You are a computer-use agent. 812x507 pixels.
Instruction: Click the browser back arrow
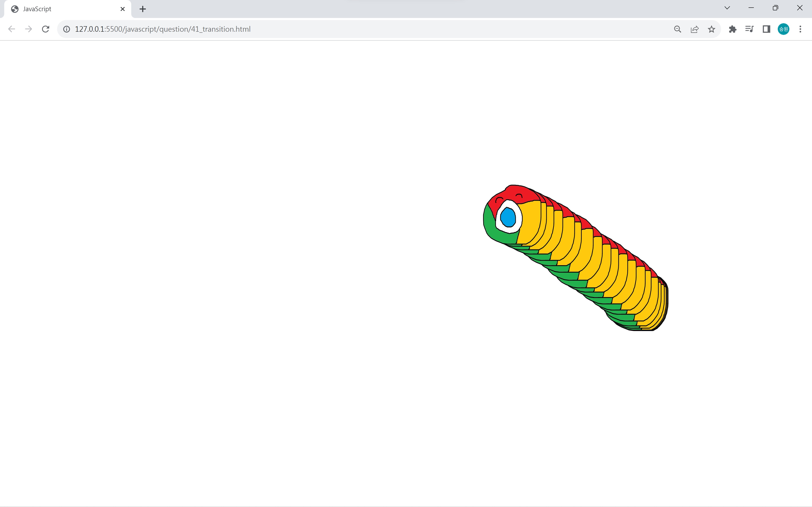(11, 29)
